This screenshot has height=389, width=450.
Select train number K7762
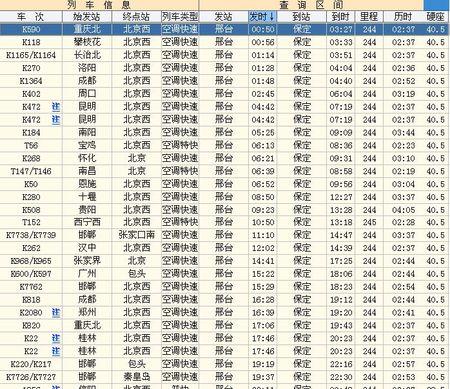tap(31, 287)
